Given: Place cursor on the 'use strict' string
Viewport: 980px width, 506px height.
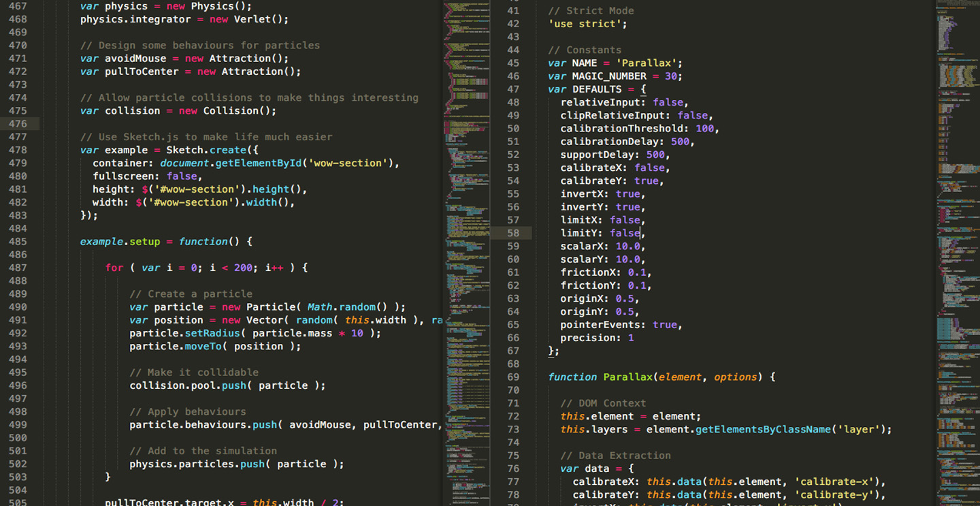Looking at the screenshot, I should point(587,24).
